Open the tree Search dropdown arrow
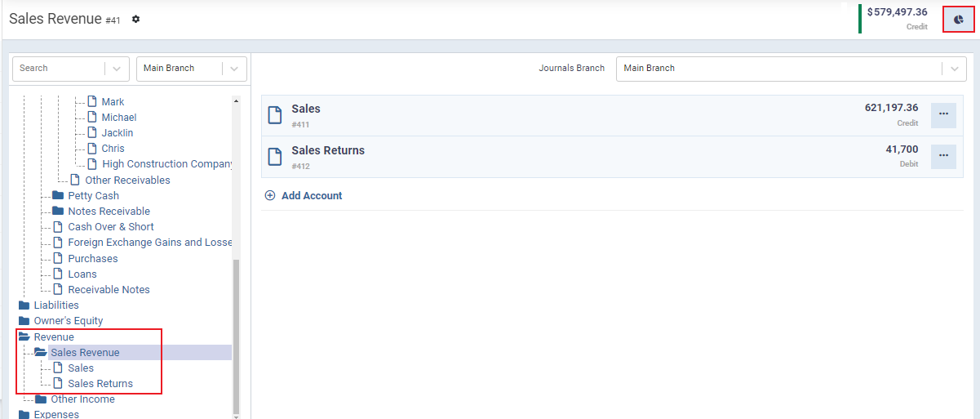 (117, 69)
